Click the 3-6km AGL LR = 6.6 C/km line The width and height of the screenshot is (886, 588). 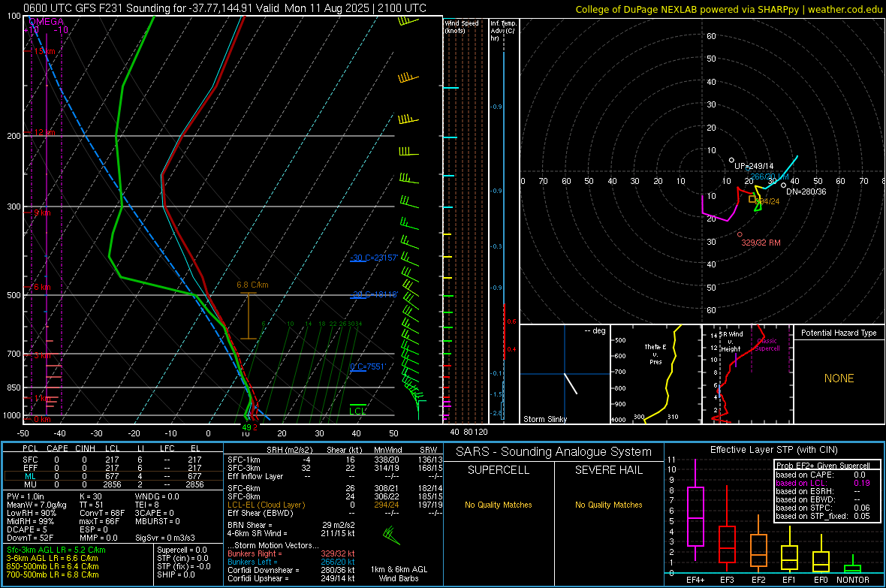(53, 558)
